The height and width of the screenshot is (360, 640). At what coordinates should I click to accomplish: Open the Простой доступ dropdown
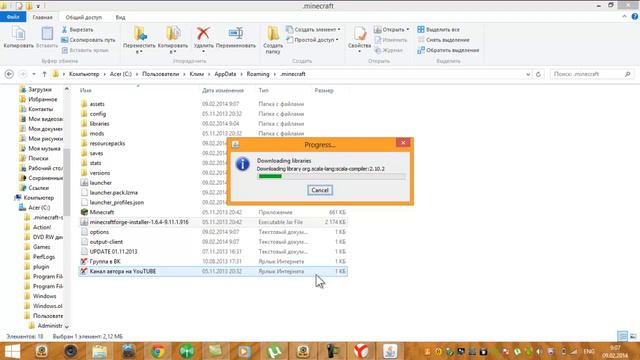click(312, 40)
